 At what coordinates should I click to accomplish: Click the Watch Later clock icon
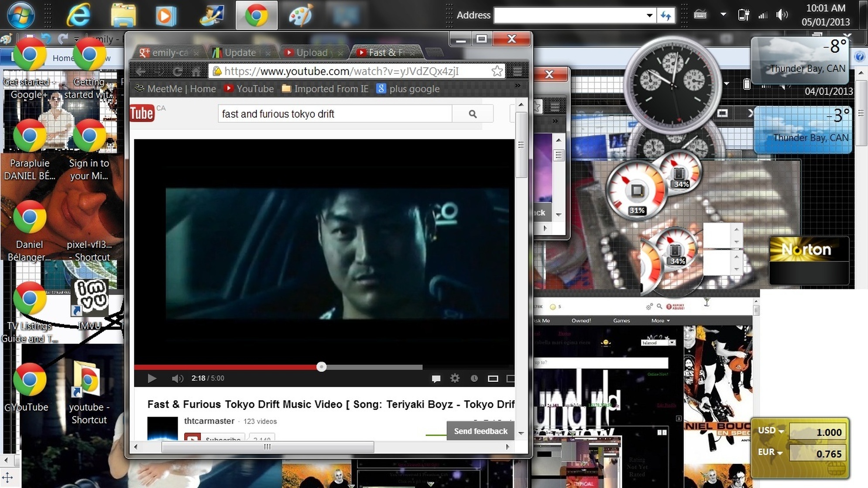coord(474,378)
